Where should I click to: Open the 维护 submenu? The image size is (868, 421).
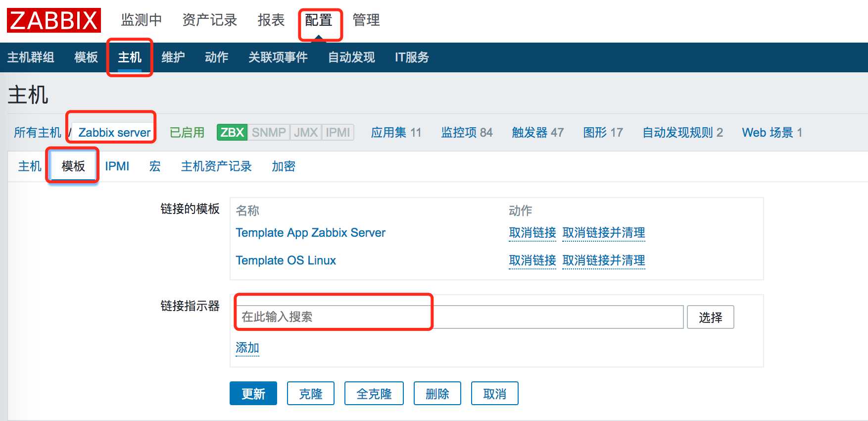click(x=173, y=57)
